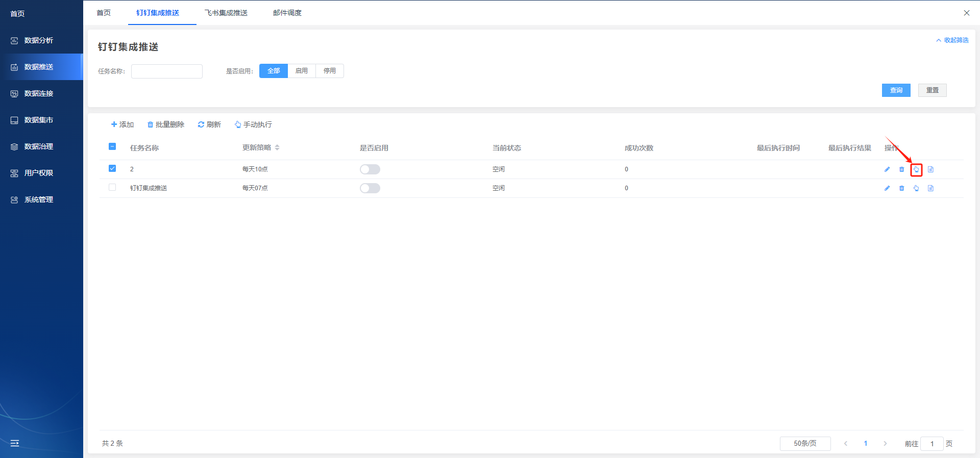980x458 pixels.
Task: Click the 任务名称 column header
Action: pos(144,148)
